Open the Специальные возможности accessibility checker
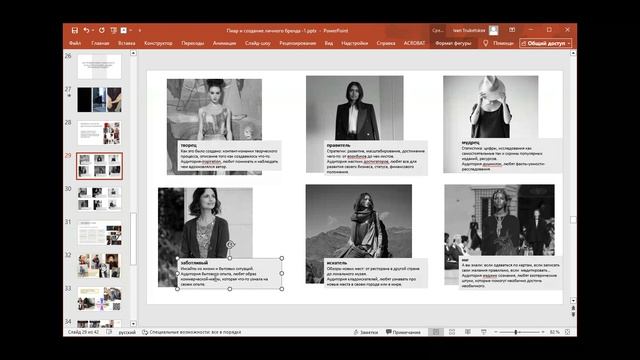640x360 pixels. pos(192,332)
